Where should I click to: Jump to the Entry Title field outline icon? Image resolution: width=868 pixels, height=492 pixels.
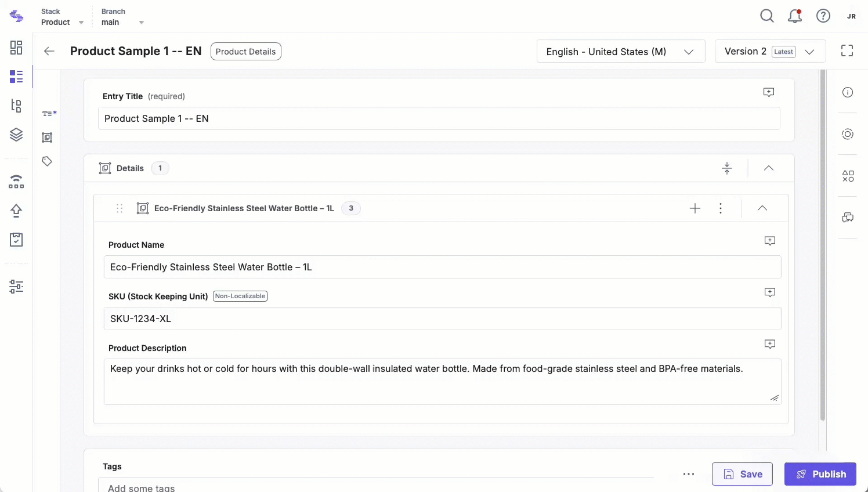pyautogui.click(x=49, y=114)
